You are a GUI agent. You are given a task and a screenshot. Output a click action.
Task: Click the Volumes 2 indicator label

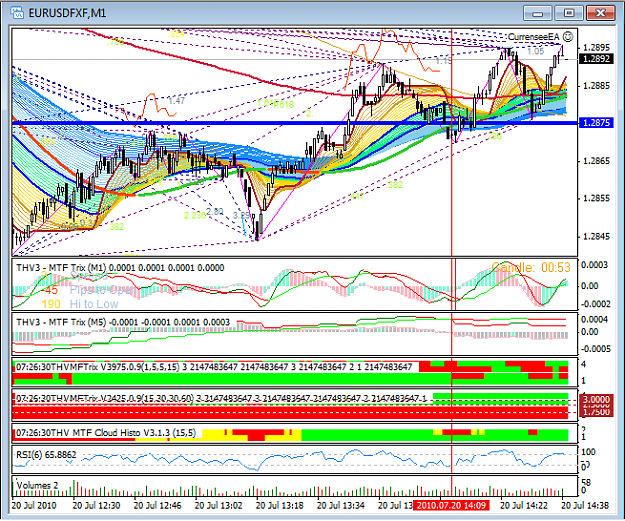click(37, 485)
